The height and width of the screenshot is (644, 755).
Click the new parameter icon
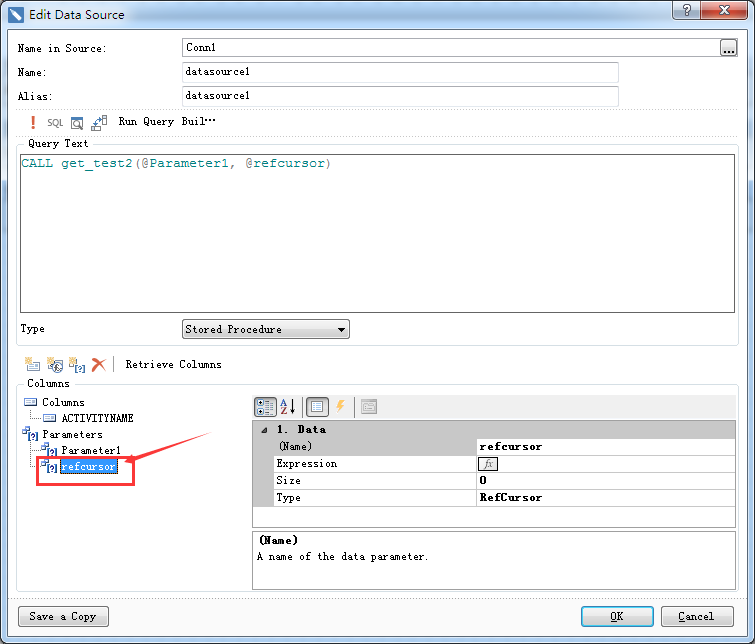(x=77, y=365)
